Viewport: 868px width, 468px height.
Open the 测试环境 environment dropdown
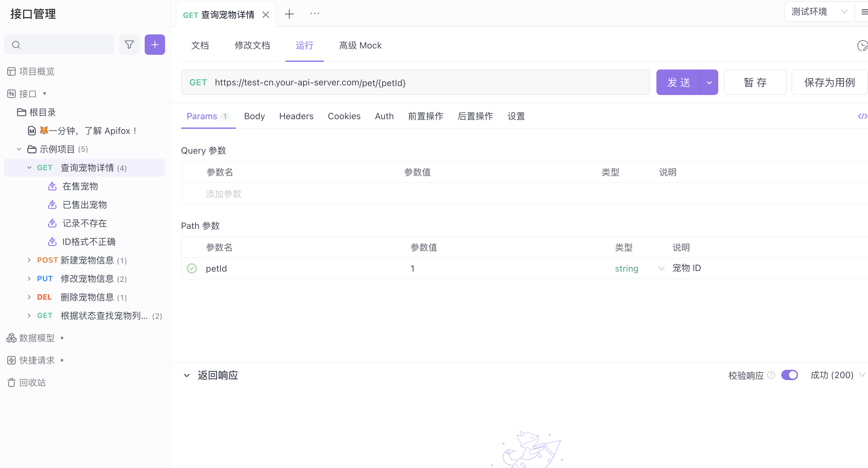click(819, 11)
